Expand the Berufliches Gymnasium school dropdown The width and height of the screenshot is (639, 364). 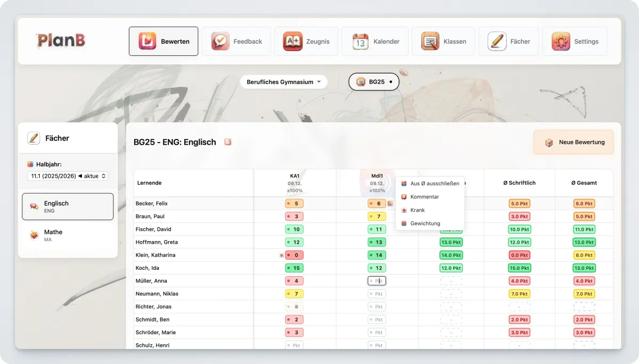(x=283, y=82)
